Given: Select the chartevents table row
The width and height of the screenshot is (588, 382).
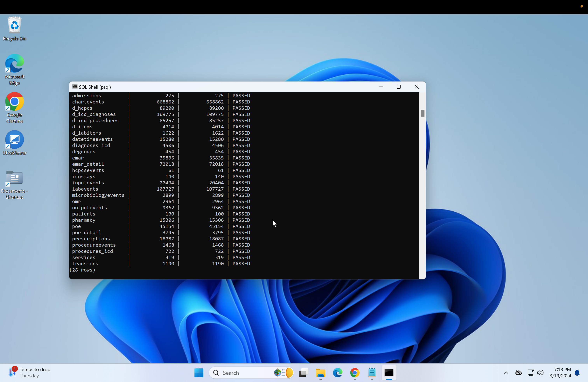Looking at the screenshot, I should pos(161,102).
